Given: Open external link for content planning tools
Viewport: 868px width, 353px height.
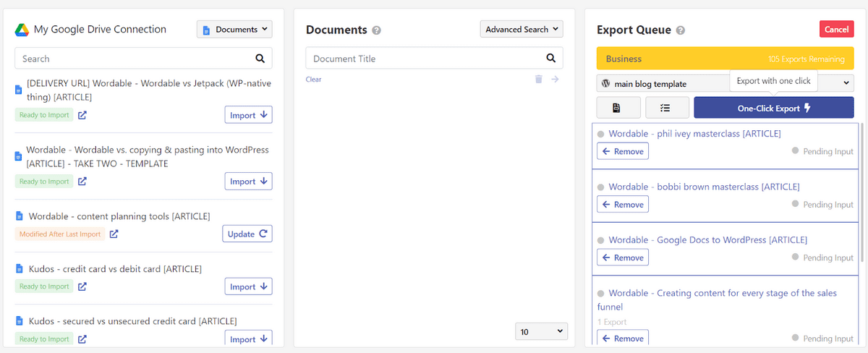Looking at the screenshot, I should pyautogui.click(x=114, y=234).
